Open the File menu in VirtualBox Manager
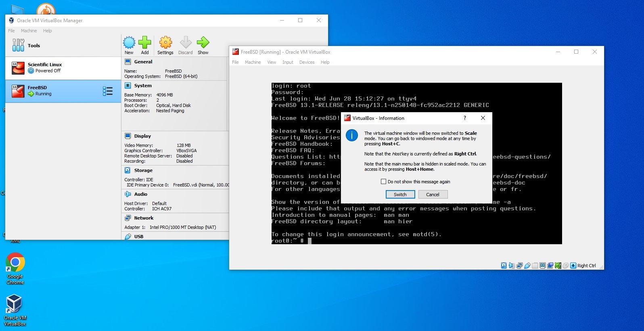This screenshot has width=644, height=331. [11, 31]
